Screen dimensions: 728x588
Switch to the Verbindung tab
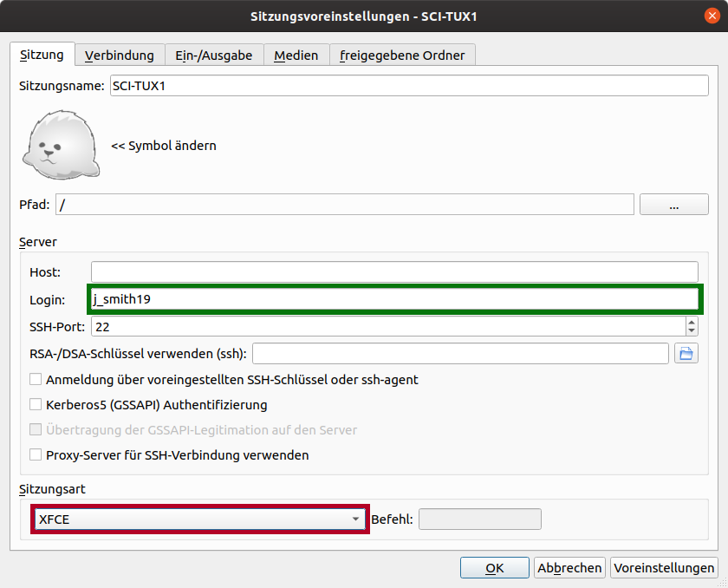(119, 55)
